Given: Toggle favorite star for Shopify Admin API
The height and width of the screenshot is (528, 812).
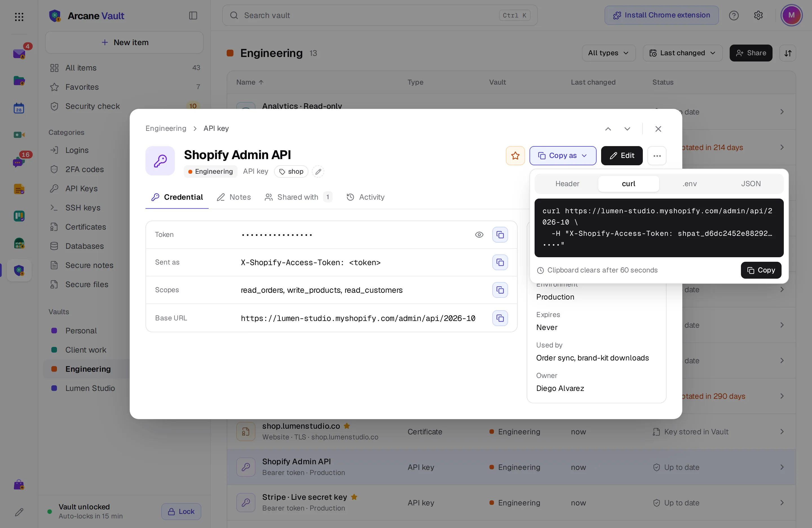Looking at the screenshot, I should (515, 156).
